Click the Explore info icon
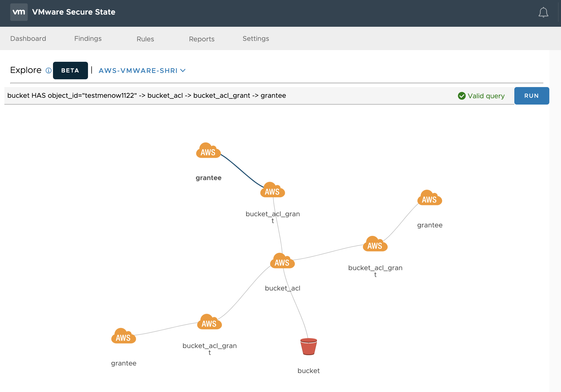The height and width of the screenshot is (392, 561). 49,71
